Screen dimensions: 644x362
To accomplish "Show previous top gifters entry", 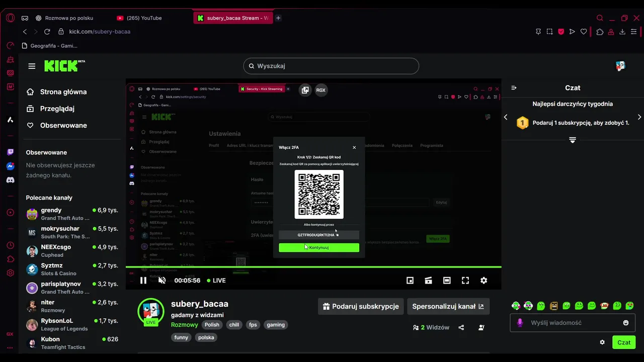I will coord(506,117).
